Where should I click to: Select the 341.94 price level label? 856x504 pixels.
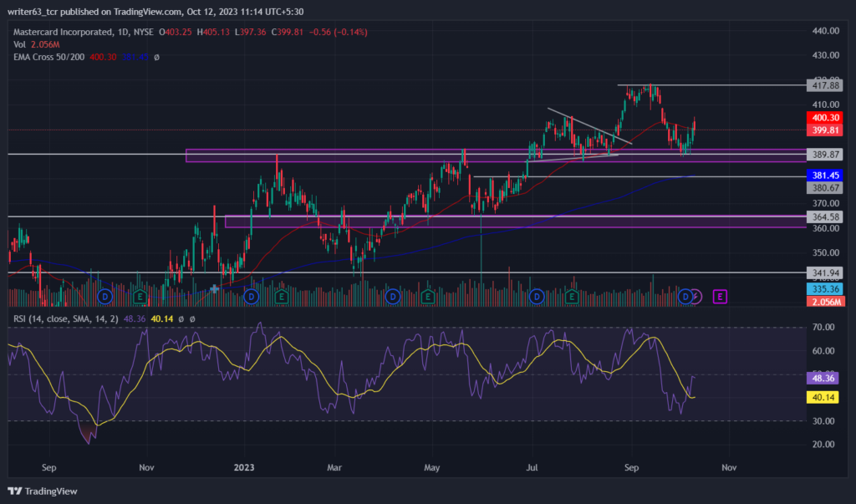click(x=825, y=272)
